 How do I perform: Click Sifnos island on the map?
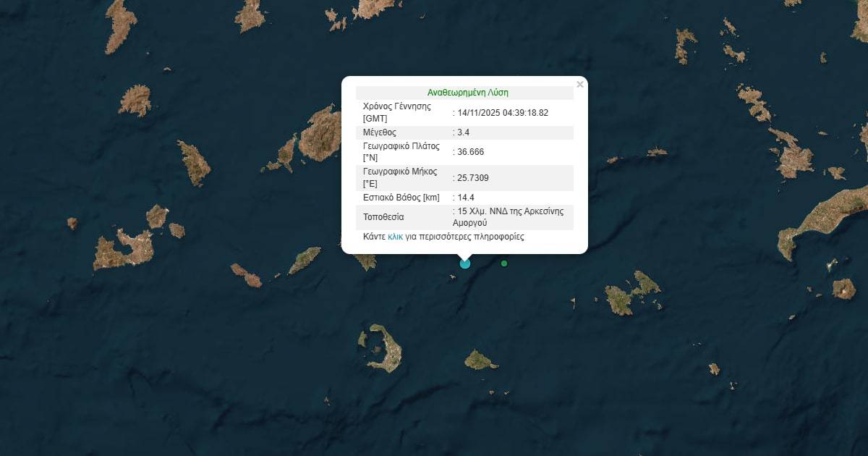coord(194,162)
